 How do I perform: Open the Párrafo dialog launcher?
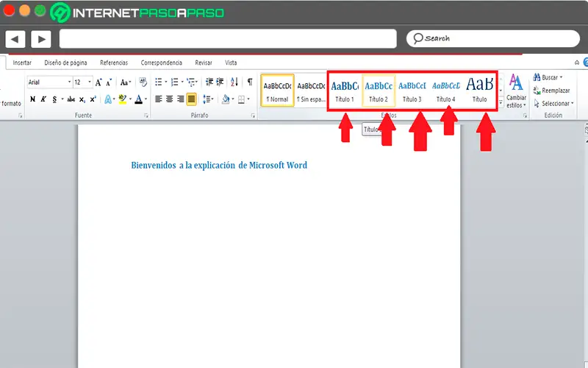253,116
